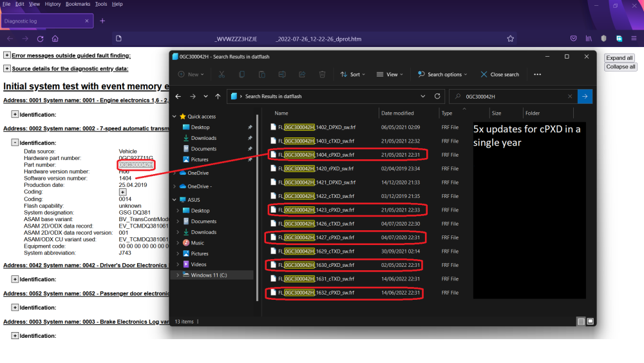Open the New dropdown in Explorer
The image size is (644, 363).
point(191,74)
